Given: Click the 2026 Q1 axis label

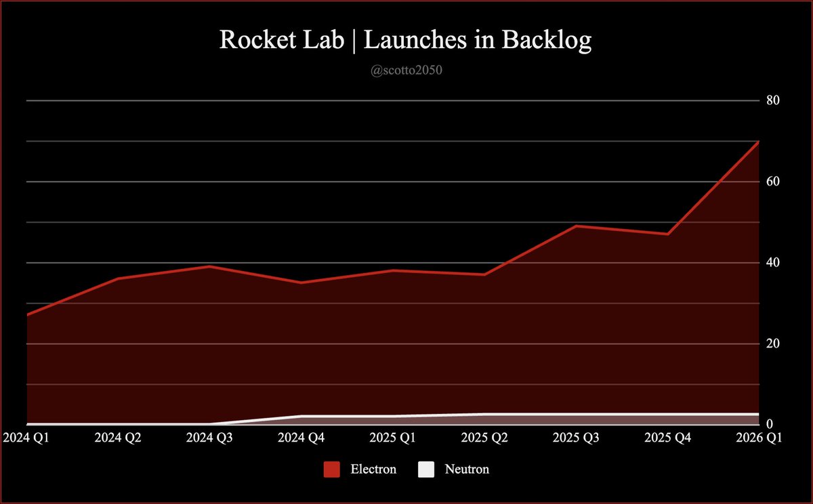Looking at the screenshot, I should [758, 438].
